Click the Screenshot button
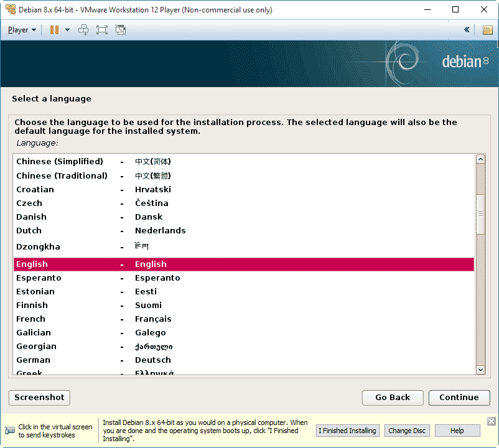The height and width of the screenshot is (448, 499). 39,398
